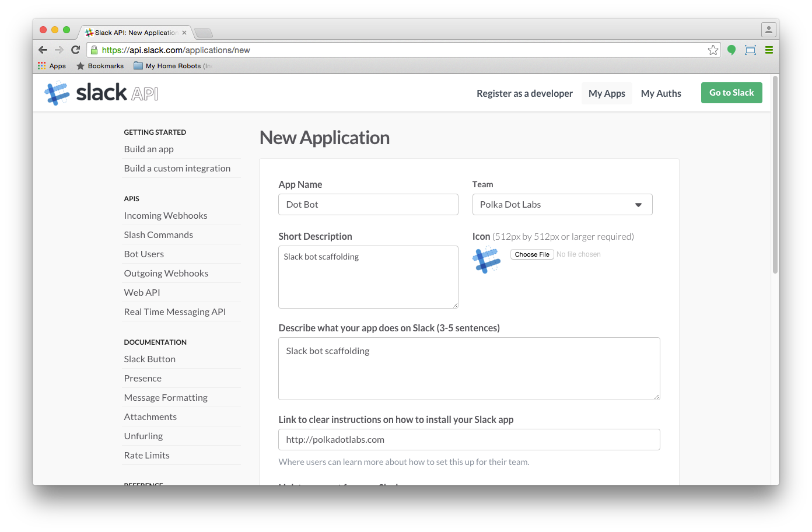Open My Home Robots bookmark folder
Image resolution: width=812 pixels, height=532 pixels.
(x=172, y=66)
